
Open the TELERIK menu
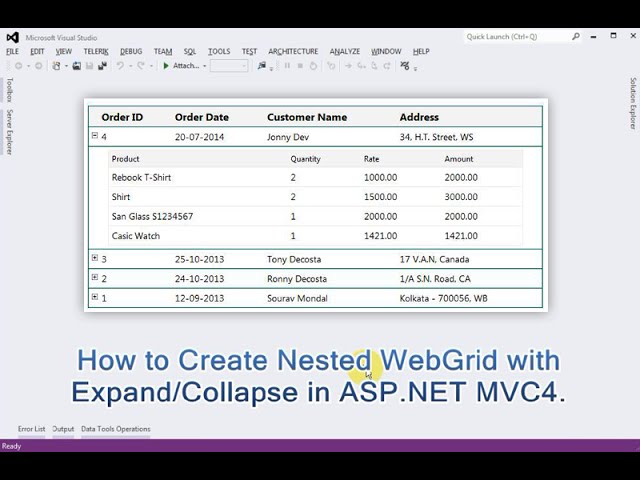[96, 51]
